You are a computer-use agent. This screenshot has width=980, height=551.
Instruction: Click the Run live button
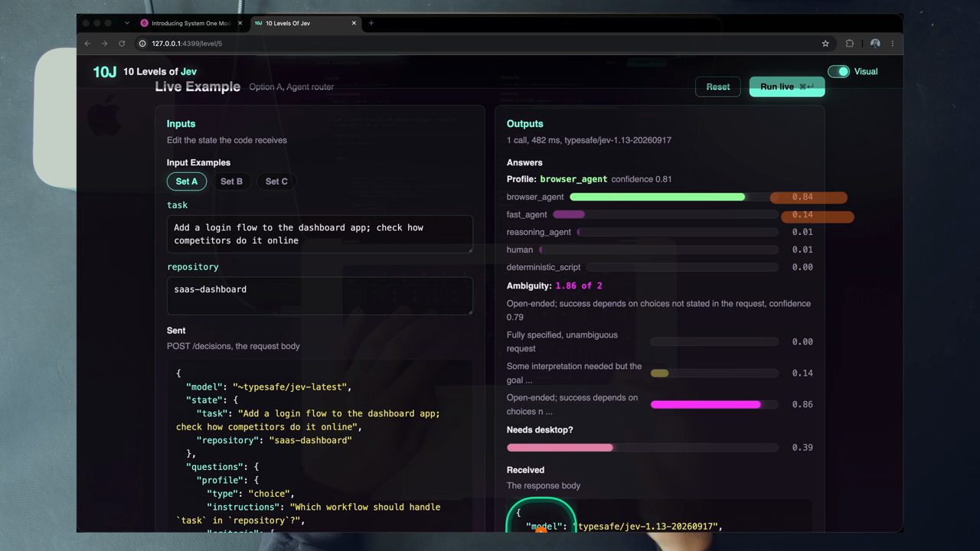[x=787, y=86]
